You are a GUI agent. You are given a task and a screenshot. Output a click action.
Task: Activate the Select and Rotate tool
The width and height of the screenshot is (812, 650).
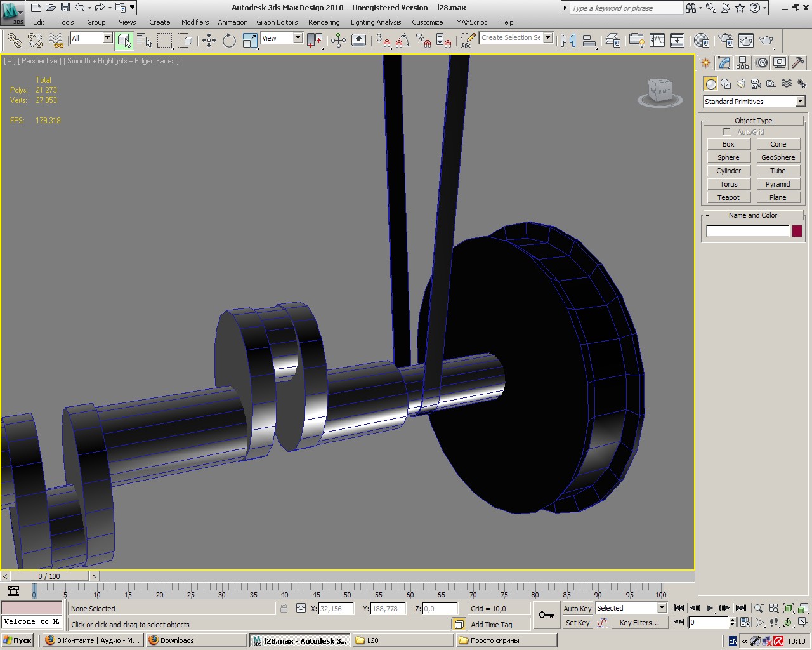coord(229,41)
